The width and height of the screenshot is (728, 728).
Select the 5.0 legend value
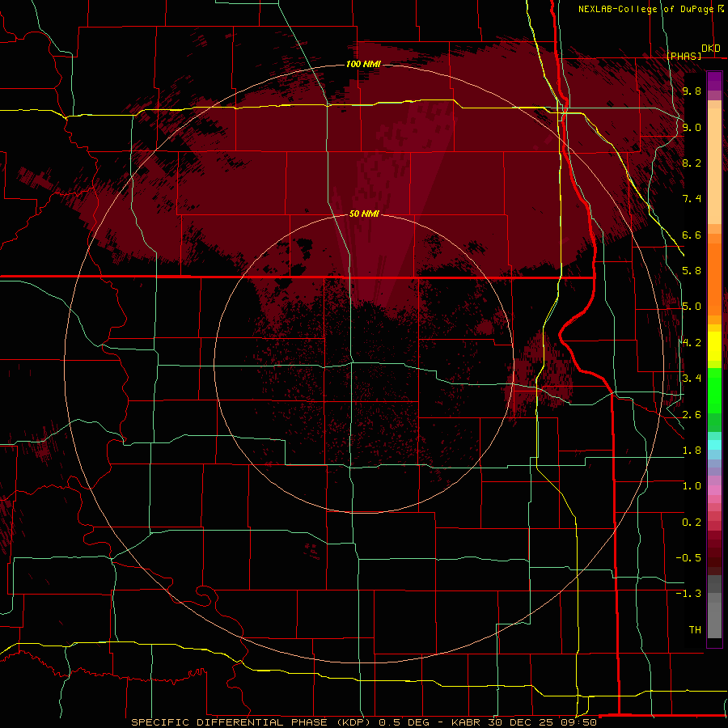[x=692, y=307]
